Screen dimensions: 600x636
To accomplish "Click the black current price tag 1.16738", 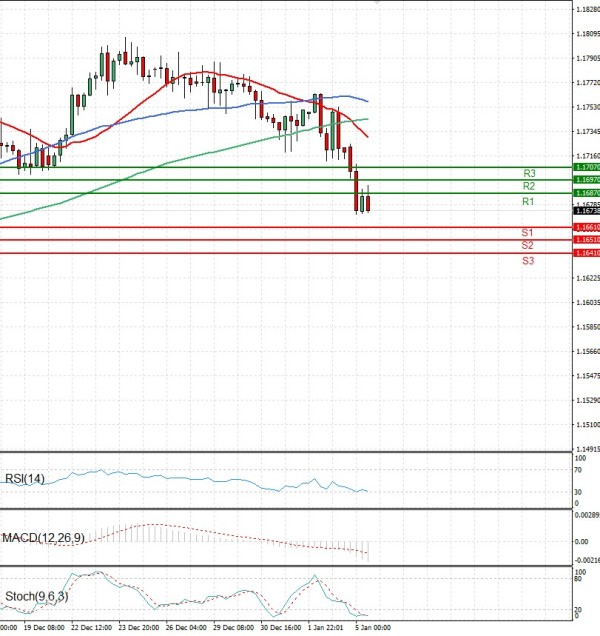I will point(586,211).
